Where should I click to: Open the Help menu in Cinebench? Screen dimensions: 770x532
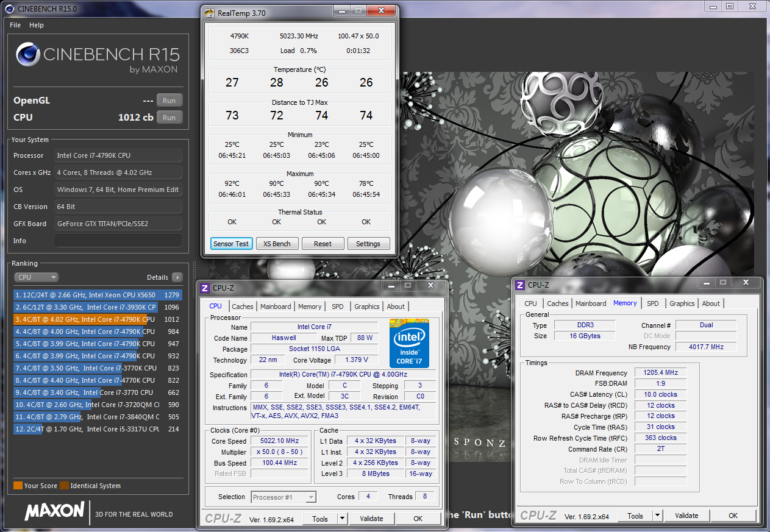[37, 25]
